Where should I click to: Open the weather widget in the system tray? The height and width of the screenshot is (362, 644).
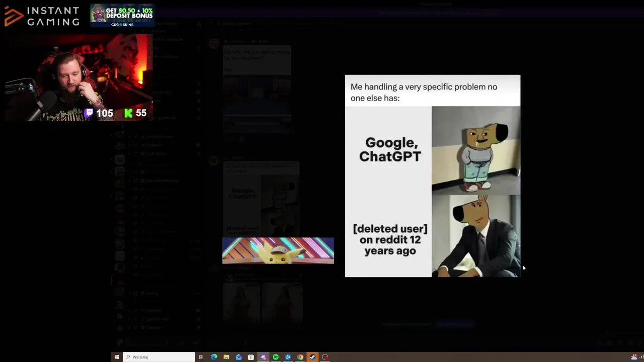636,357
